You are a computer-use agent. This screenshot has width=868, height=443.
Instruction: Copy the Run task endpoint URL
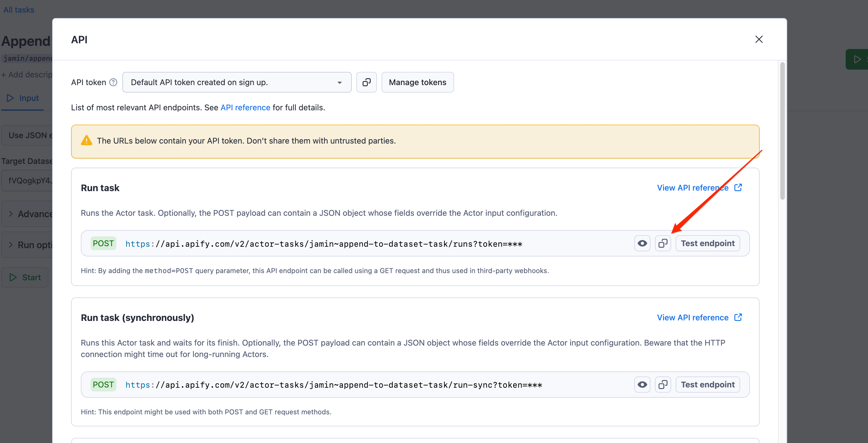click(x=663, y=243)
